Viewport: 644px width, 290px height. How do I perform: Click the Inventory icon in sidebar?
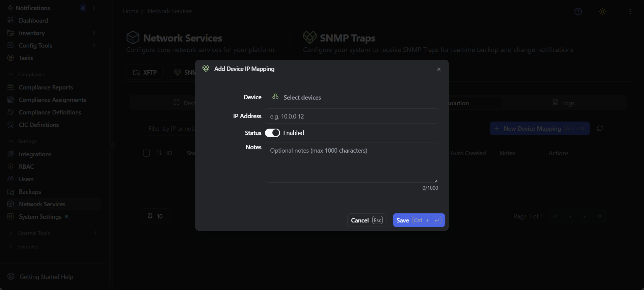pyautogui.click(x=10, y=33)
